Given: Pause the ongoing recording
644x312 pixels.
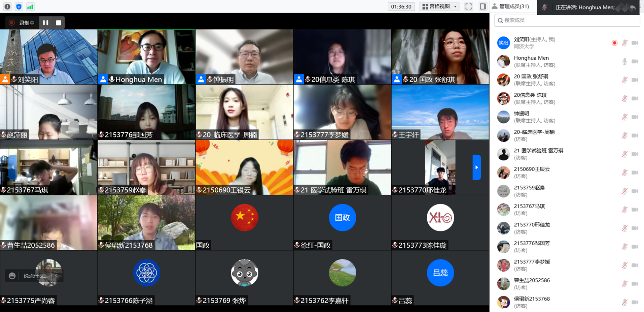Looking at the screenshot, I should [46, 23].
